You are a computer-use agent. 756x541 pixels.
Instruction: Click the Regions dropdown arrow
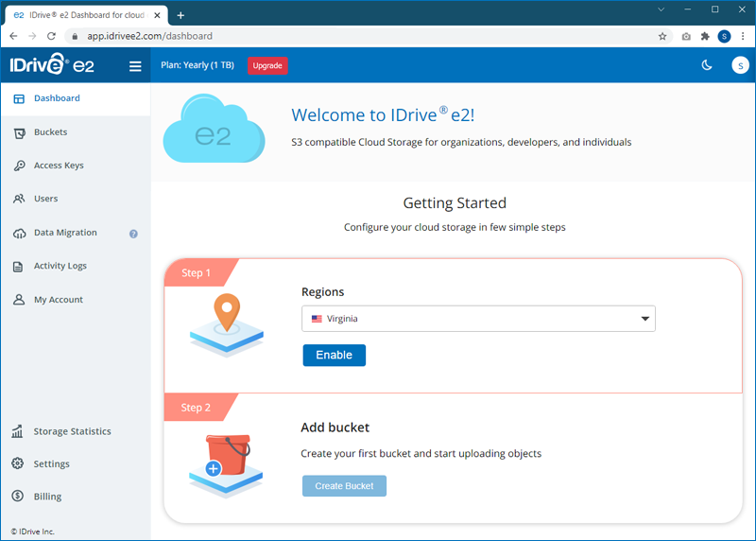[644, 319]
